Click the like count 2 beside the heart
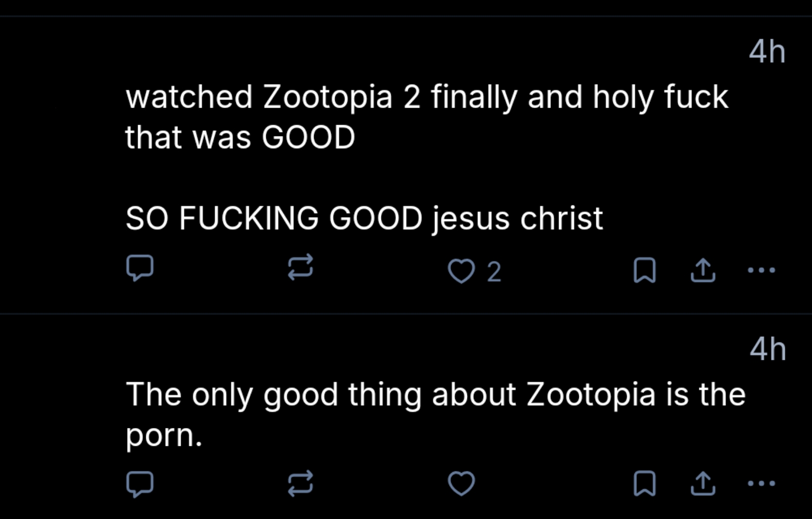 (x=494, y=272)
